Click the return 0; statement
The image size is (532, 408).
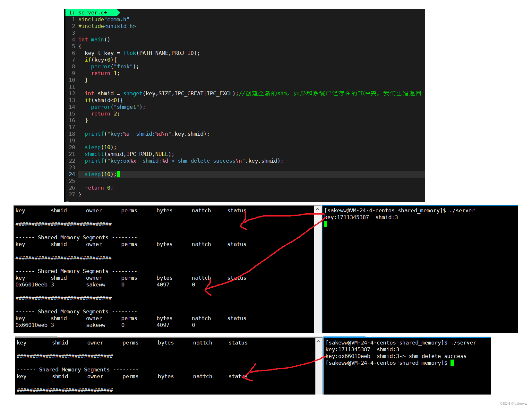click(99, 188)
